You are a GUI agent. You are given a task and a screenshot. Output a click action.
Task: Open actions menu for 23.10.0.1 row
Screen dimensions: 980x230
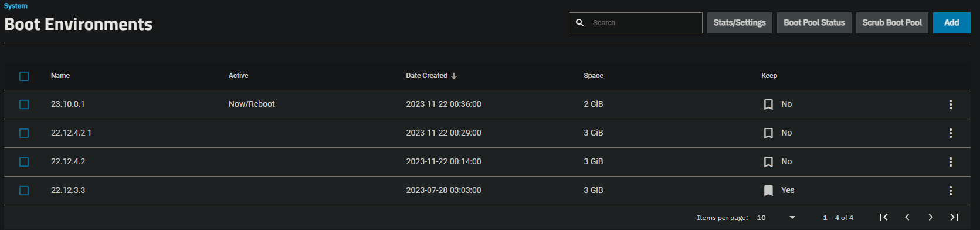coord(950,104)
